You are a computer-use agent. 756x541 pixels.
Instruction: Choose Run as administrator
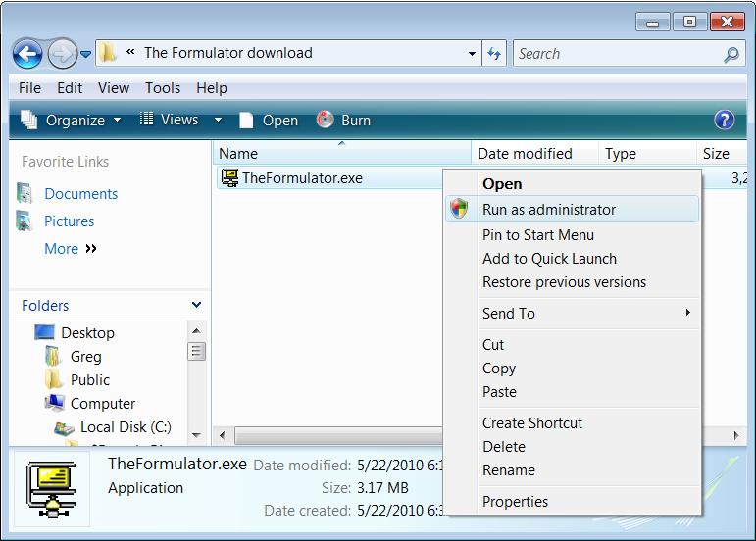pos(572,209)
